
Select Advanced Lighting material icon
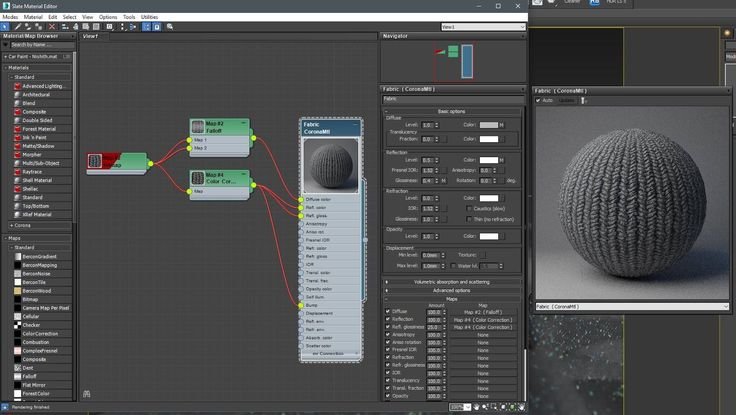(17, 86)
